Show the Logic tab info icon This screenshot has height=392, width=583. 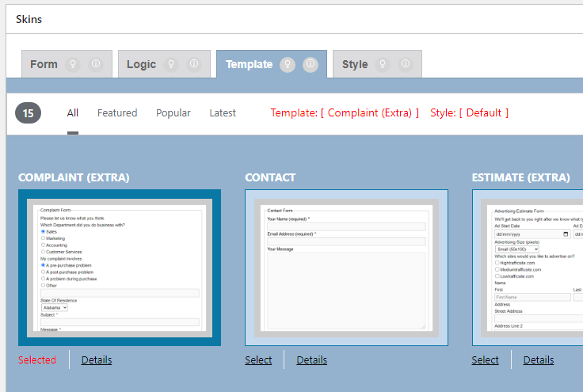[x=193, y=64]
